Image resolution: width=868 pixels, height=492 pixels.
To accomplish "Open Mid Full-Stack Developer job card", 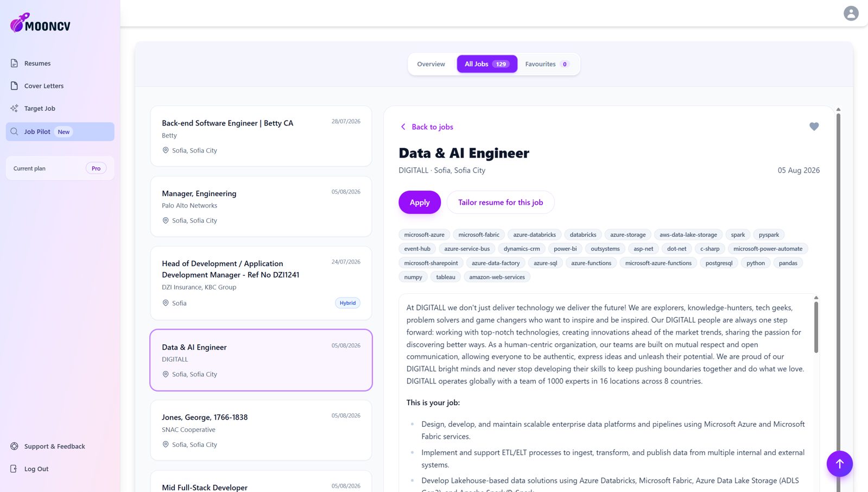I will tap(261, 482).
